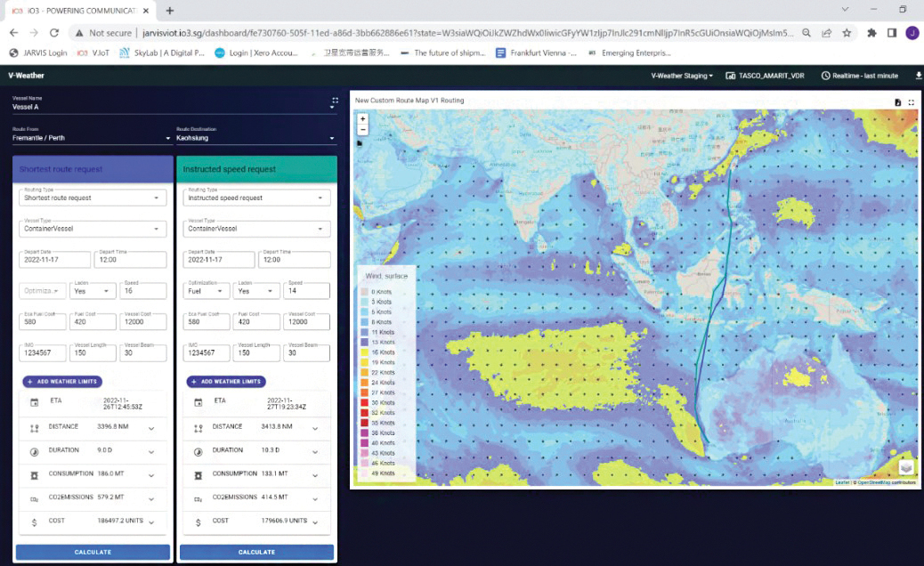
Task: Expand the DISTANCE 3396.8 NM result row
Action: pyautogui.click(x=151, y=427)
